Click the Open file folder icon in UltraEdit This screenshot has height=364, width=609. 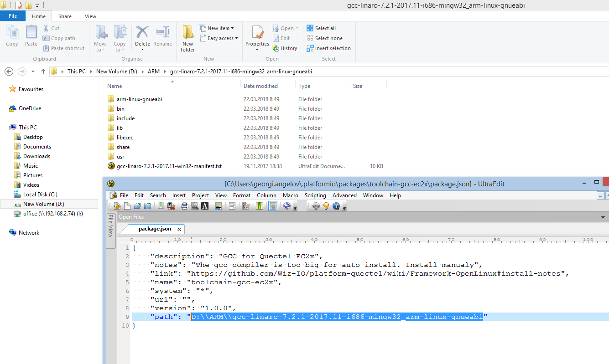pyautogui.click(x=137, y=206)
